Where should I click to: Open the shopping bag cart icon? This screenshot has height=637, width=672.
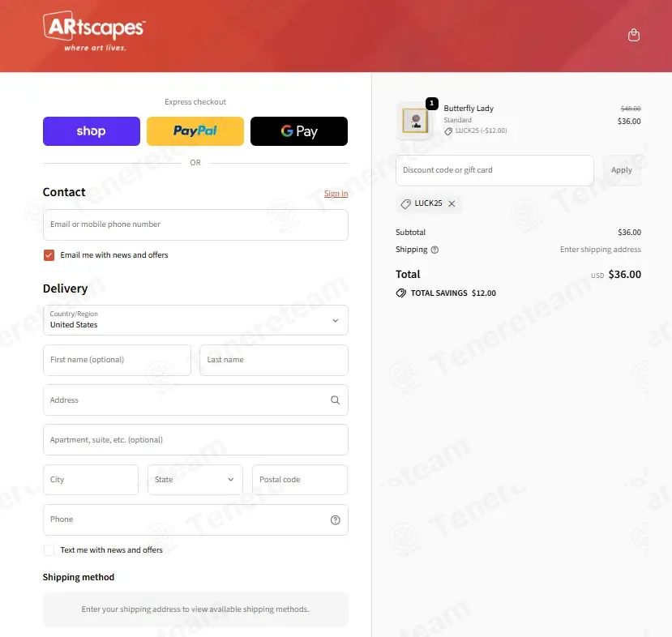pyautogui.click(x=633, y=35)
